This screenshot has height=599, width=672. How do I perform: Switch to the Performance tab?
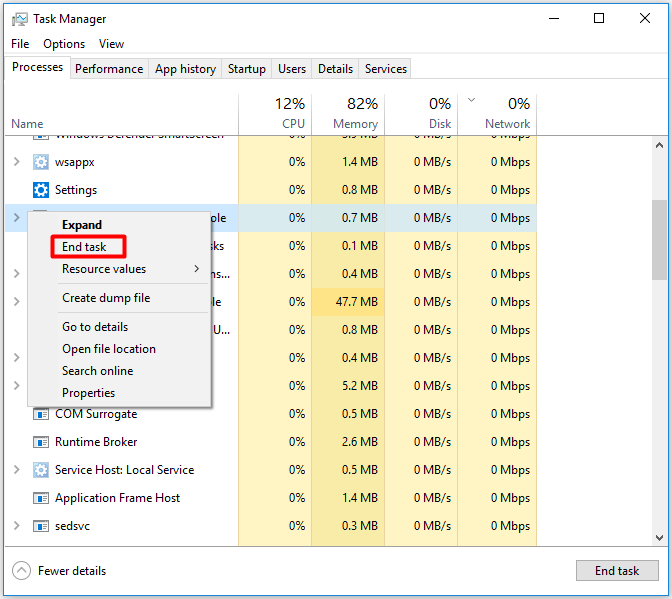pyautogui.click(x=109, y=69)
